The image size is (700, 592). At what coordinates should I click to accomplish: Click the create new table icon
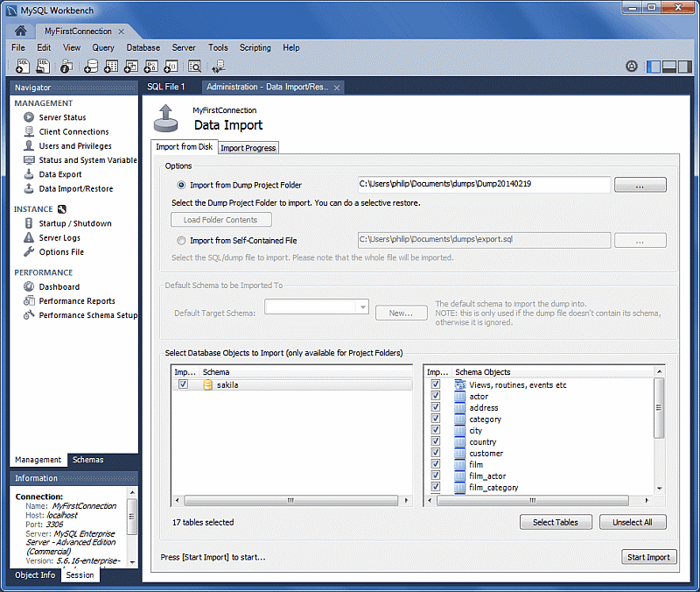[110, 66]
